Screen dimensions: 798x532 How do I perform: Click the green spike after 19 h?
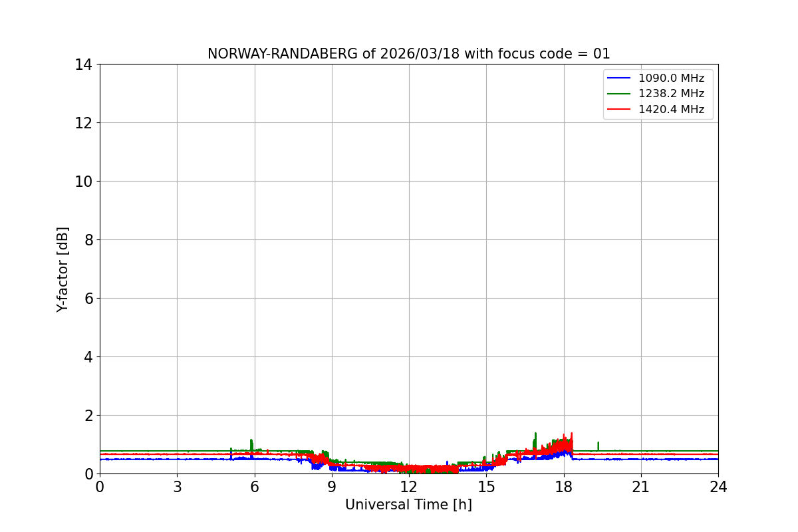click(598, 446)
